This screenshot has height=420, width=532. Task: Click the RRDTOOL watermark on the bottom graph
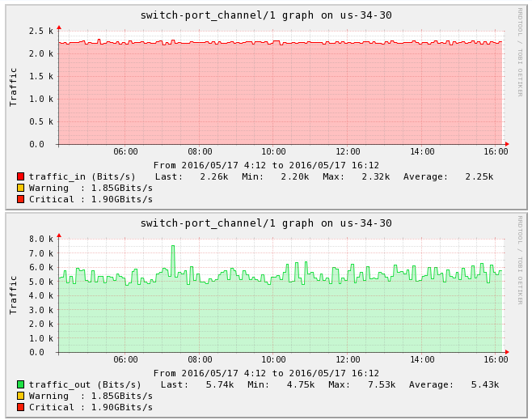(519, 260)
